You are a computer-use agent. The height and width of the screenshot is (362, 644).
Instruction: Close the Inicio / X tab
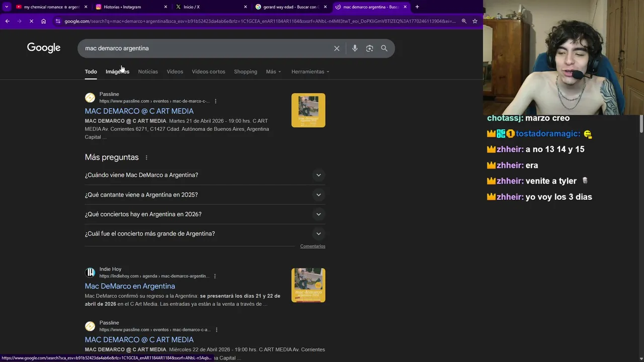point(246,7)
